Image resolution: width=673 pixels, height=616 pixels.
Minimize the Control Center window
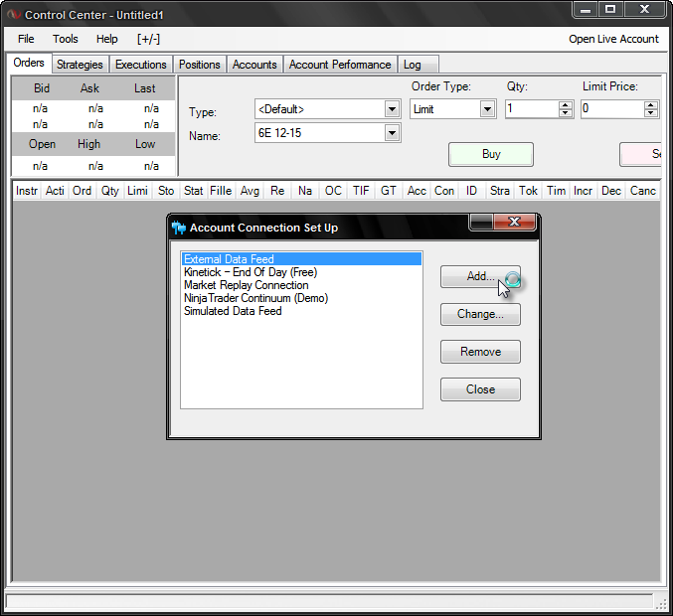pos(586,9)
